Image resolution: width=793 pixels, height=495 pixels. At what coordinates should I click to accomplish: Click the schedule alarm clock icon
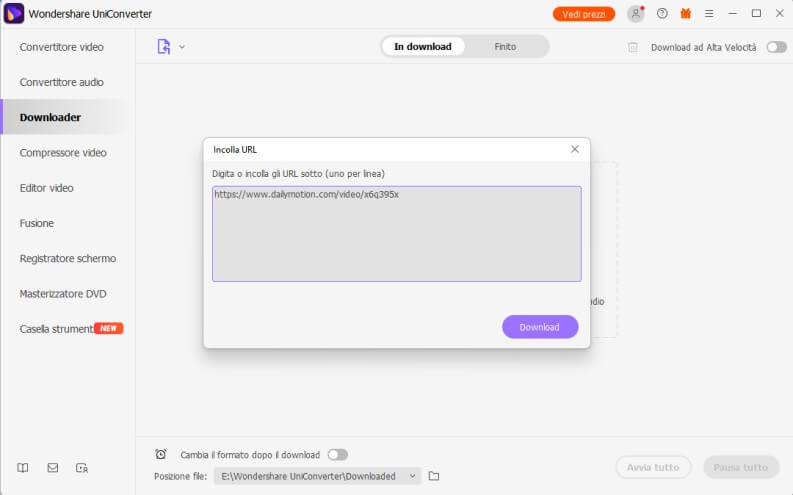161,454
